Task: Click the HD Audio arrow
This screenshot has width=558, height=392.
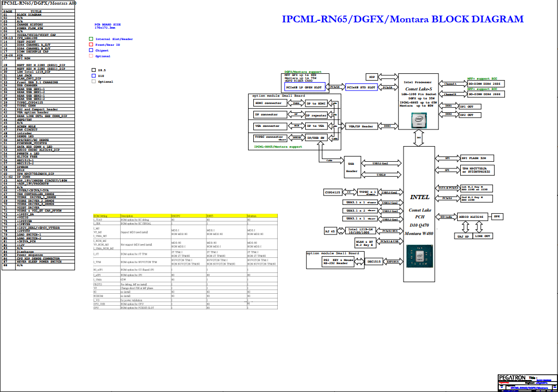Action: pyautogui.click(x=447, y=217)
